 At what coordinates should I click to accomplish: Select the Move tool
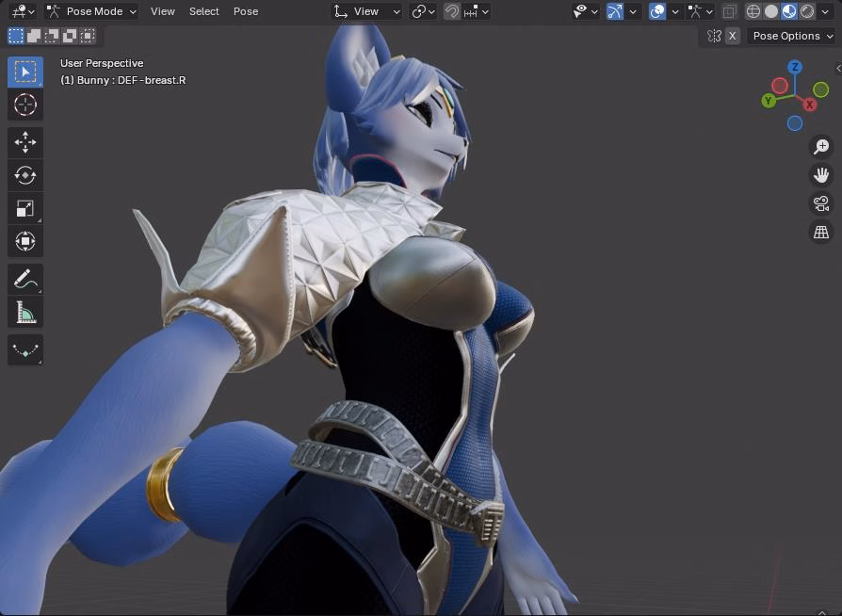(25, 142)
